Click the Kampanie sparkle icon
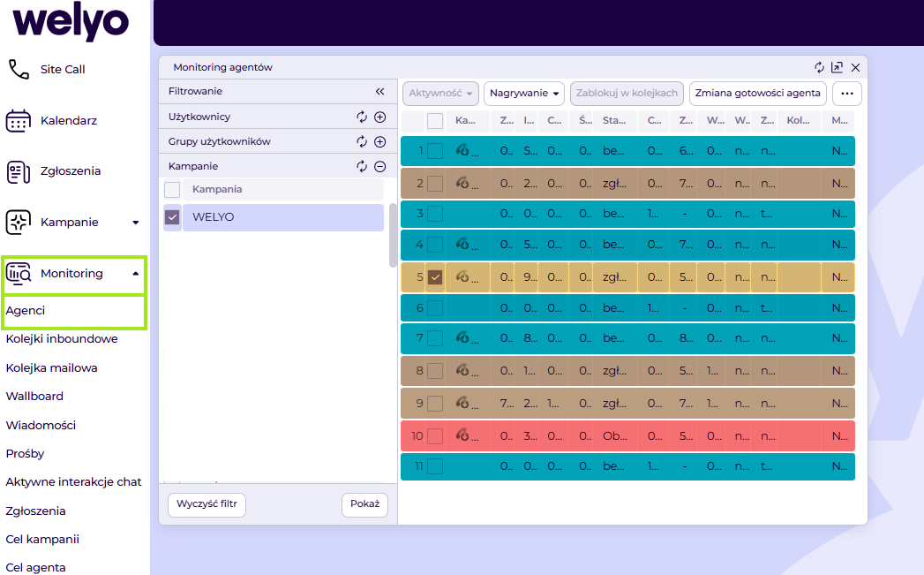The width and height of the screenshot is (924, 575). tap(19, 223)
